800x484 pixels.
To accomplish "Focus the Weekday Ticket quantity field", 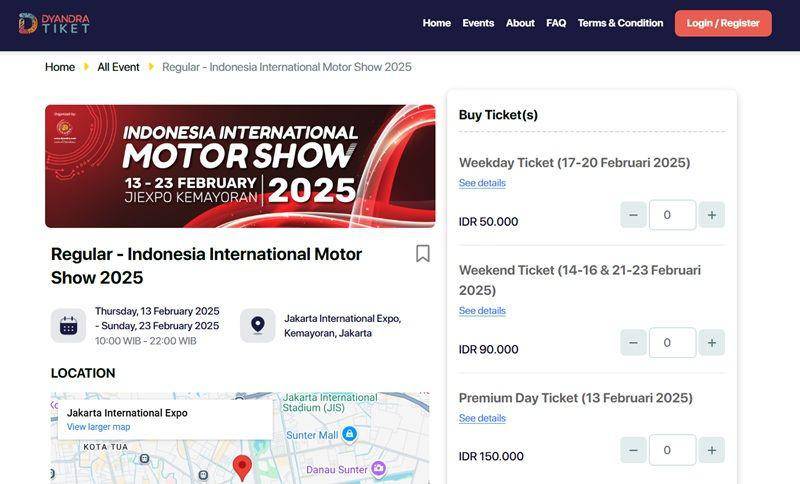I will pyautogui.click(x=672, y=215).
